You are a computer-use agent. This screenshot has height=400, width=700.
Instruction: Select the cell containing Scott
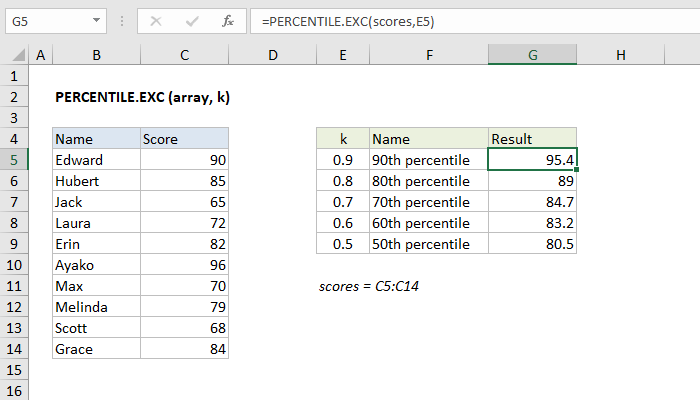click(96, 328)
